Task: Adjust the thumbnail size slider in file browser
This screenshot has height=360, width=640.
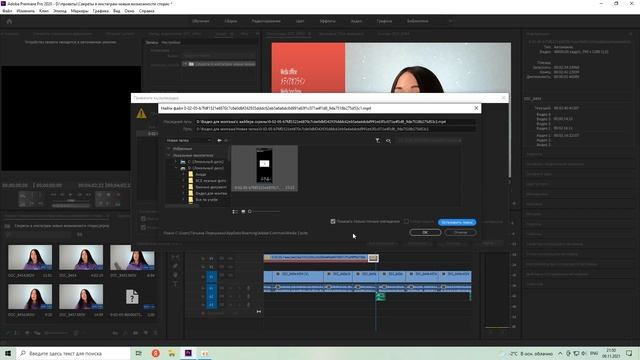Action: point(264,211)
